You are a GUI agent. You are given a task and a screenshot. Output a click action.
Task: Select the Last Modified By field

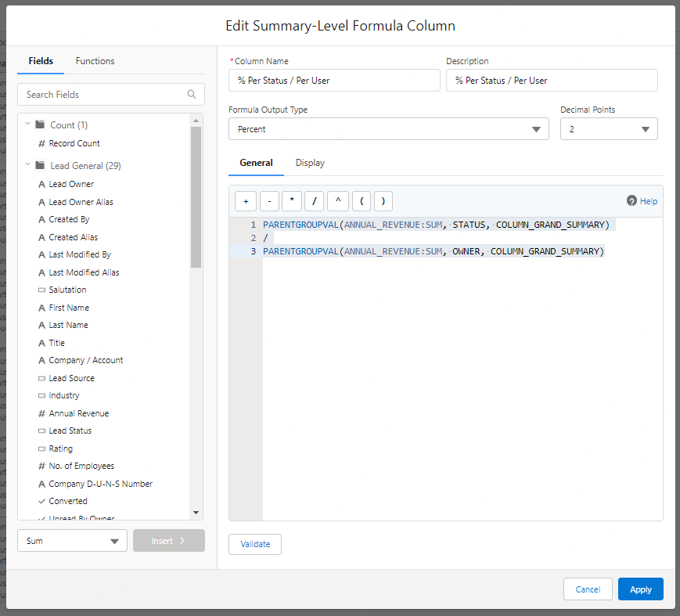pyautogui.click(x=80, y=254)
